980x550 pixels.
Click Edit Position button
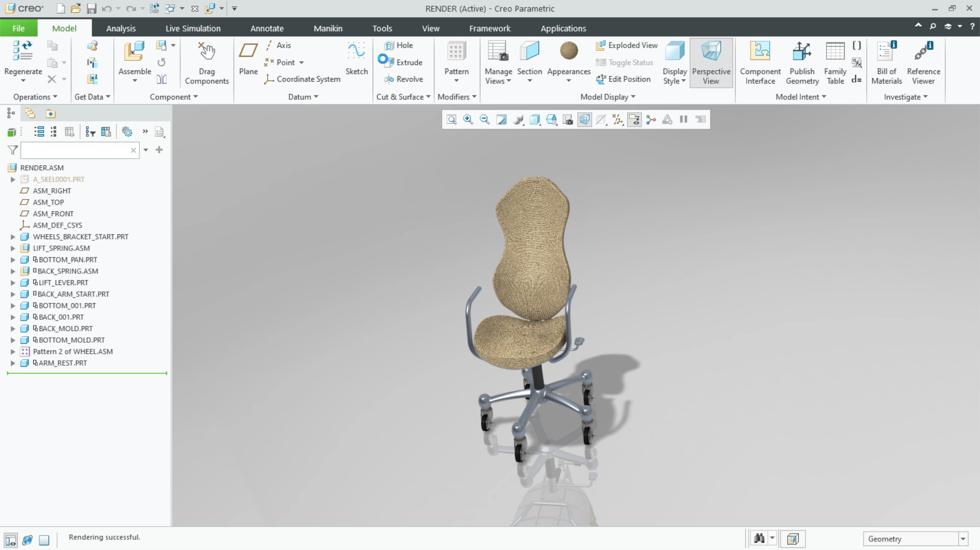pos(623,79)
